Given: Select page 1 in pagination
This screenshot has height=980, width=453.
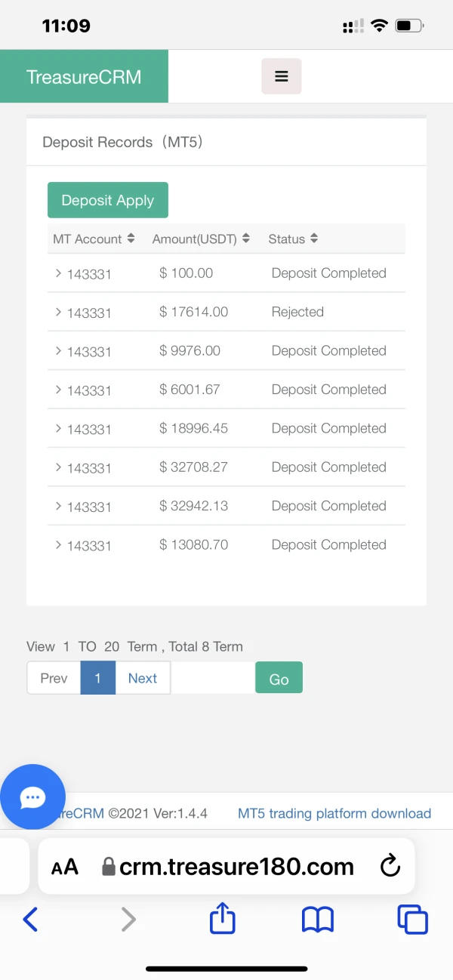Looking at the screenshot, I should (x=97, y=678).
